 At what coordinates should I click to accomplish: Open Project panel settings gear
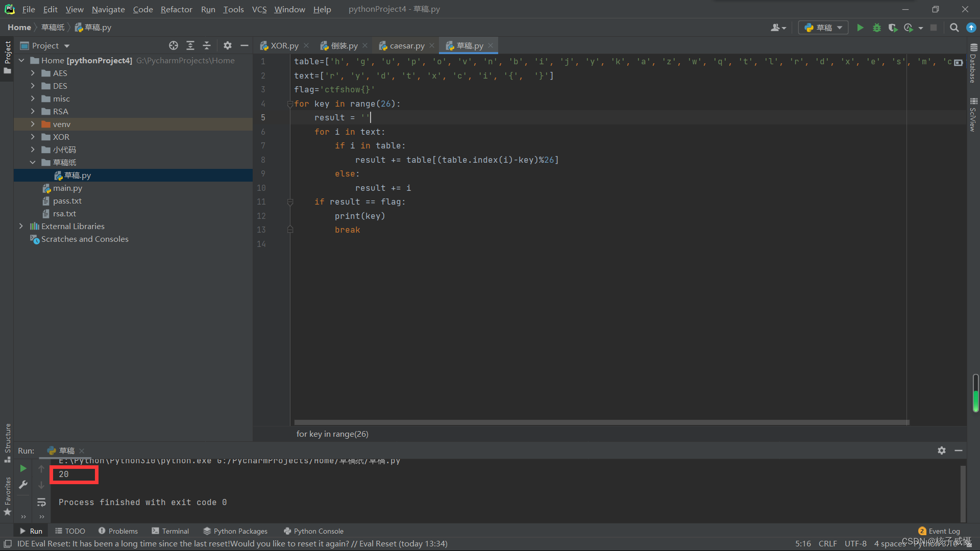tap(228, 45)
